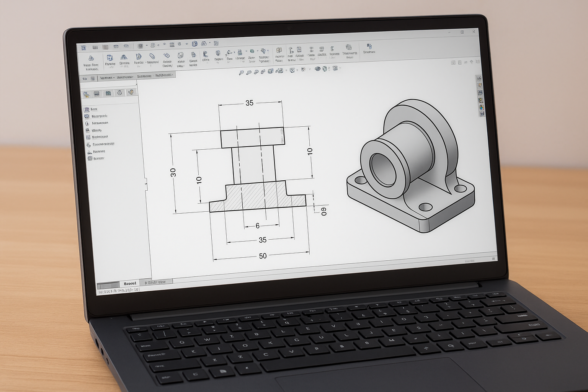Select the first icon tab of the side panel

(x=87, y=94)
